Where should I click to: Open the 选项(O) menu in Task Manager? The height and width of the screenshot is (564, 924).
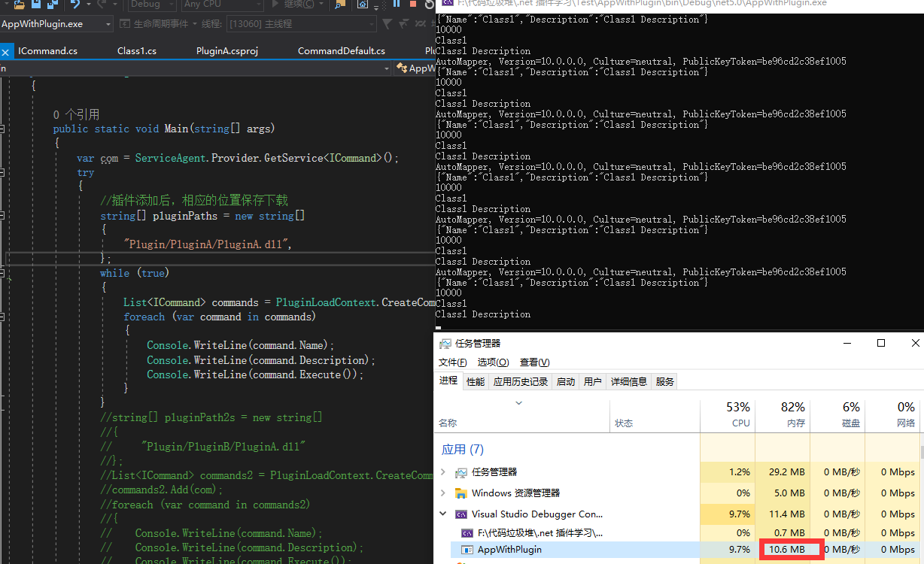point(492,362)
